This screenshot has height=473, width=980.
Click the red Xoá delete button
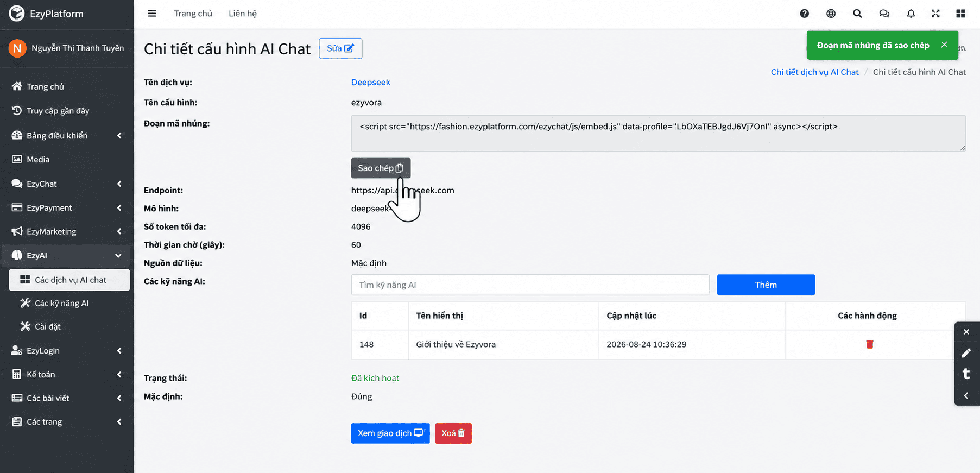tap(453, 433)
